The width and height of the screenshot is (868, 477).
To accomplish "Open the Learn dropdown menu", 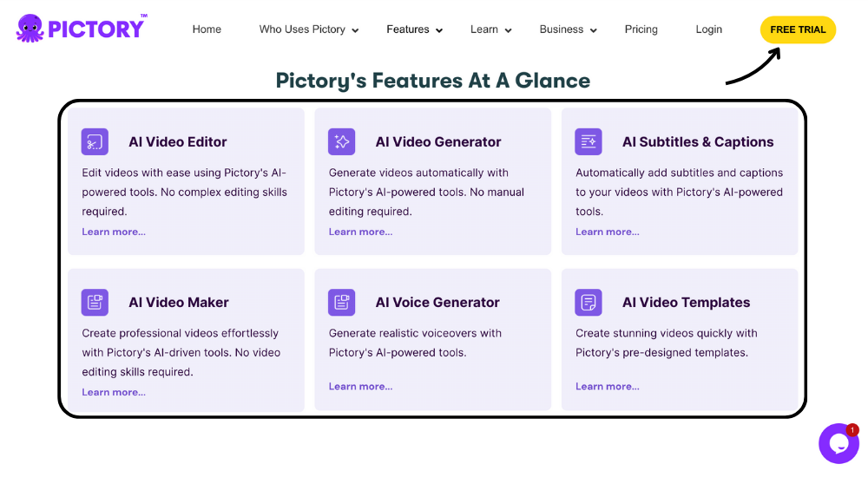I will pyautogui.click(x=490, y=29).
